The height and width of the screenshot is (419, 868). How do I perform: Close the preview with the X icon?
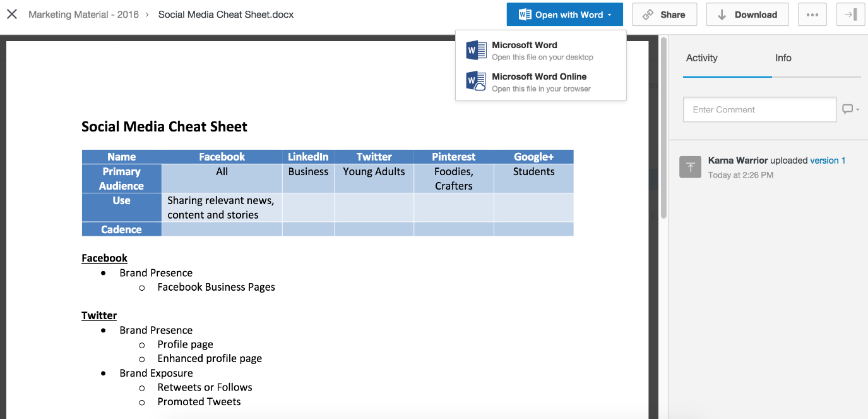pos(12,14)
